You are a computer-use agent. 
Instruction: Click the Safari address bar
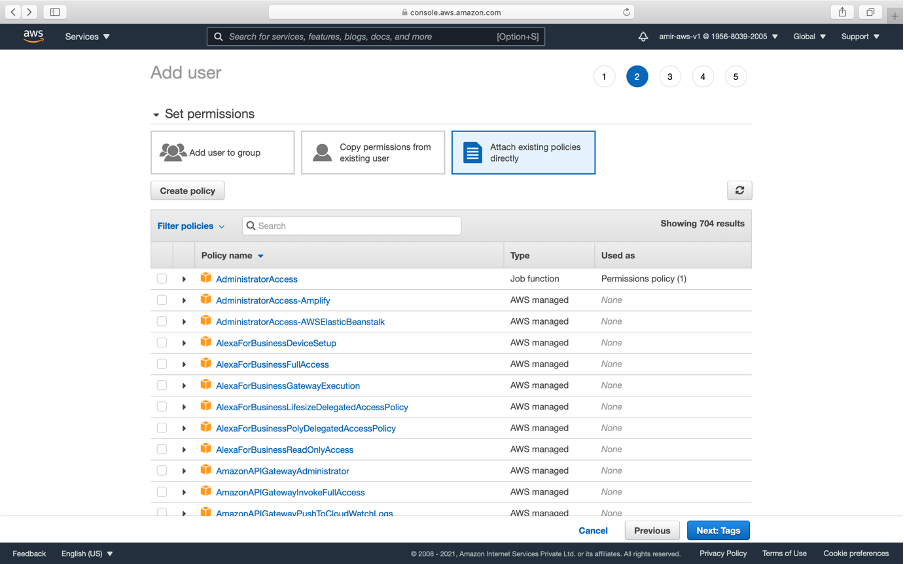pyautogui.click(x=451, y=12)
